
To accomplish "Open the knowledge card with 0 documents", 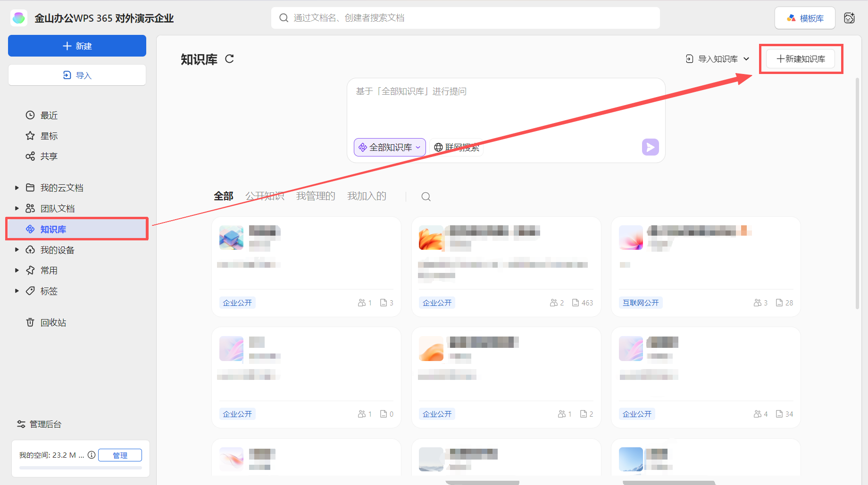I will 307,378.
